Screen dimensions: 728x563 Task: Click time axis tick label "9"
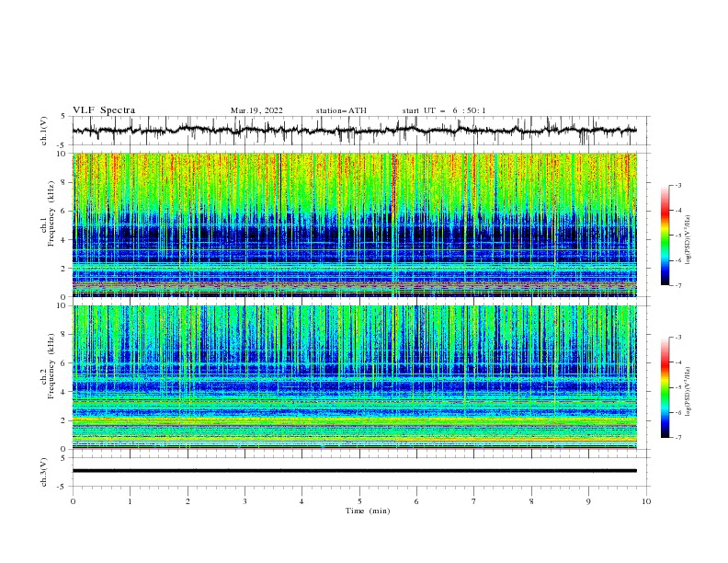pos(588,501)
